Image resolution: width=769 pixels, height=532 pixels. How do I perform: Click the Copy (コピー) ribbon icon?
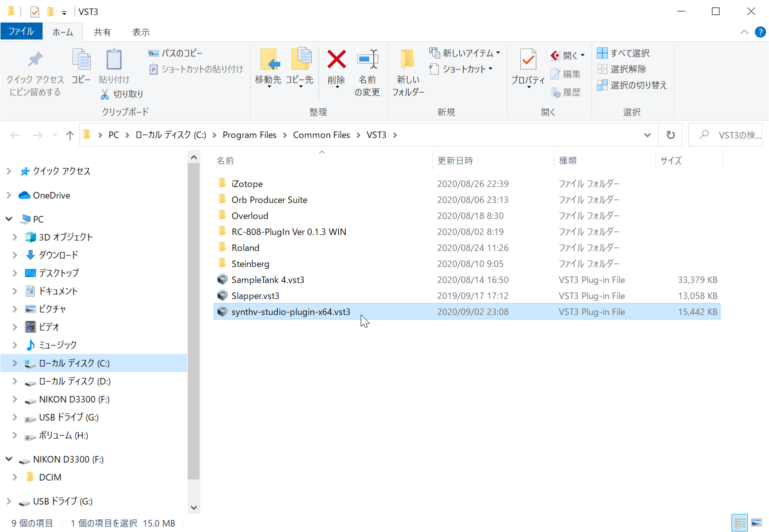click(x=81, y=59)
